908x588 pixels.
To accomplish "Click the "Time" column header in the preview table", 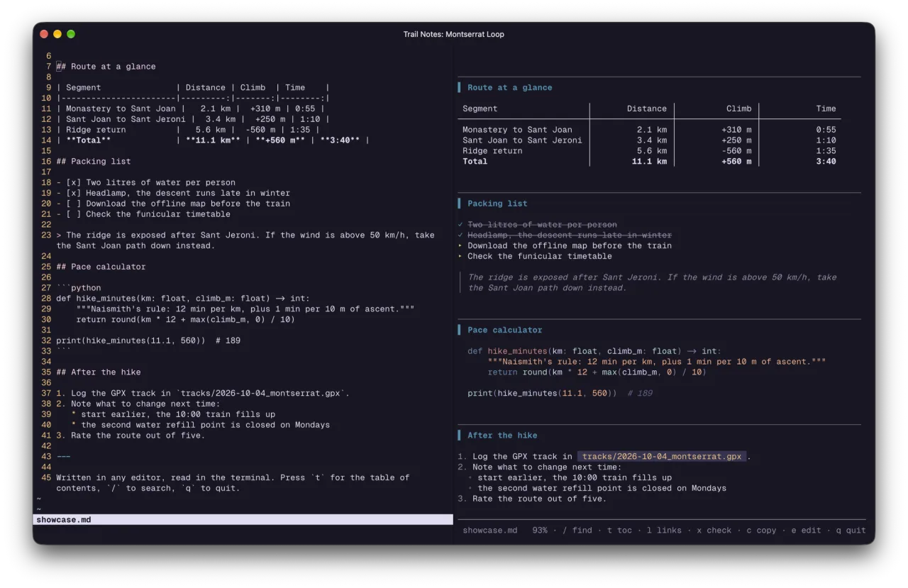I will (x=826, y=109).
